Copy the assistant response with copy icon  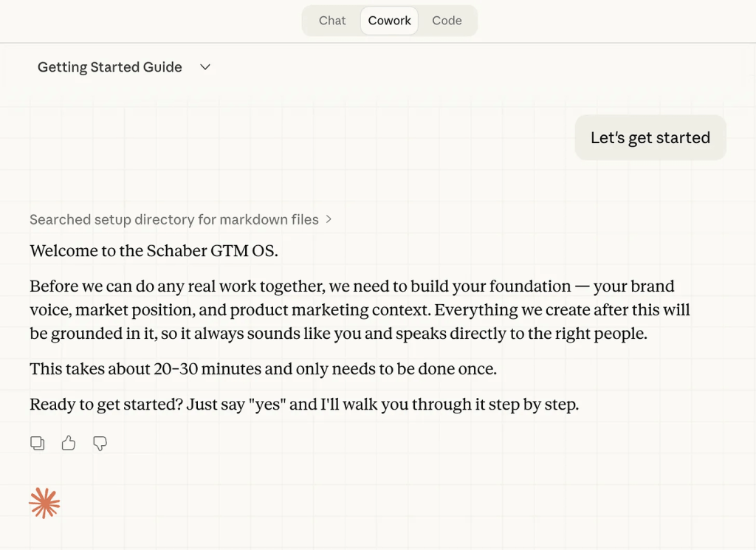click(37, 443)
